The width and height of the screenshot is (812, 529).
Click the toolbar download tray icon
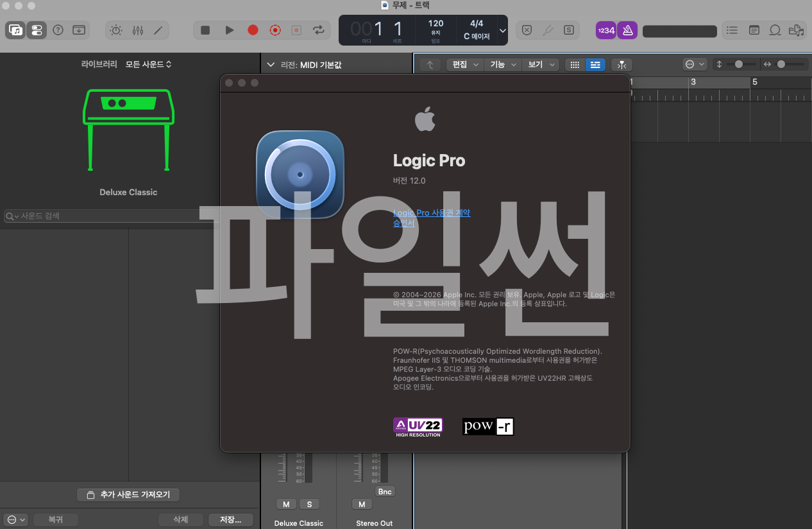[x=79, y=30]
